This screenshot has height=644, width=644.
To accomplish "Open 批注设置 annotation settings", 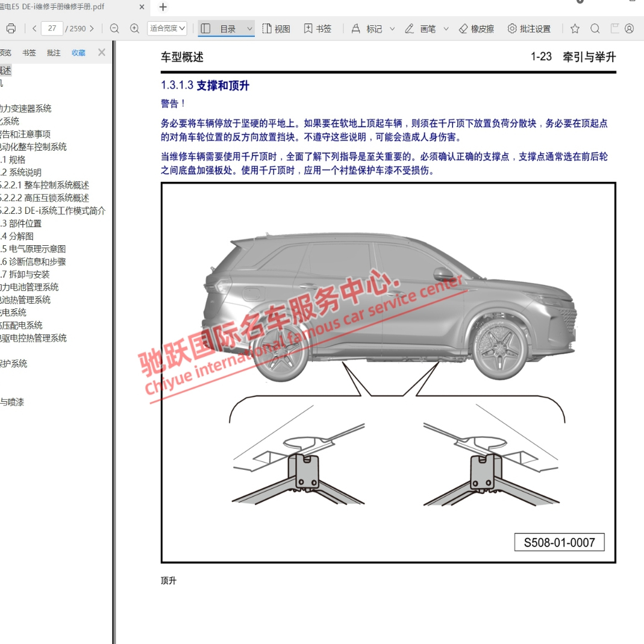I will click(x=529, y=28).
